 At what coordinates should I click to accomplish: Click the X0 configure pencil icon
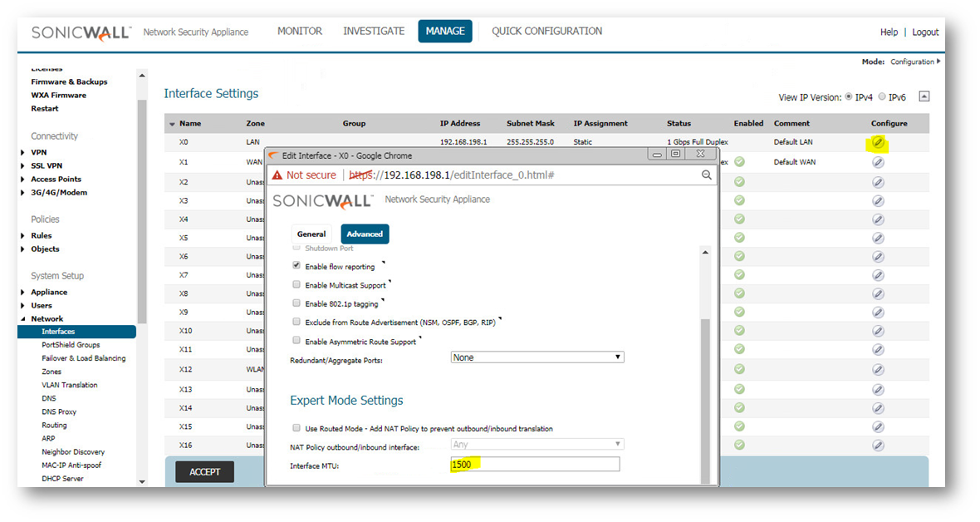coord(878,143)
